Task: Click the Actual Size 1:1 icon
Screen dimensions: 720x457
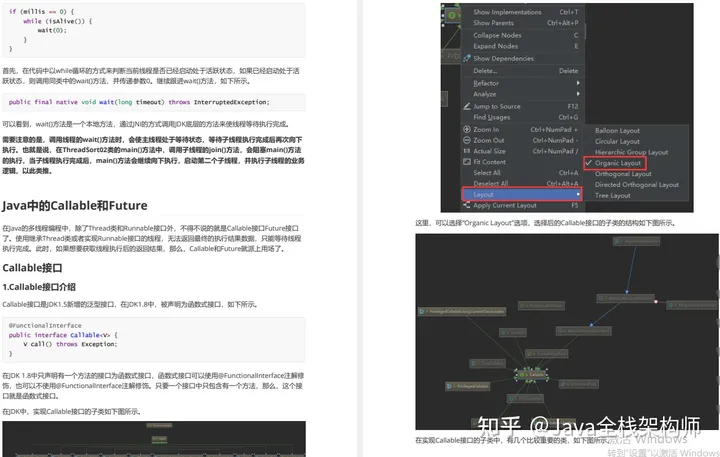Action: tap(467, 151)
